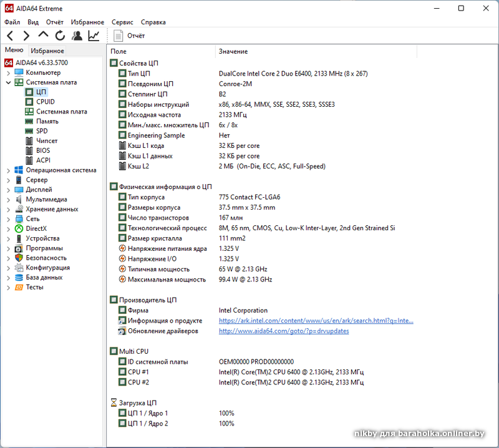Image resolution: width=499 pixels, height=448 pixels.
Task: Click the CPUID chip icon in the tree
Action: pyautogui.click(x=29, y=102)
